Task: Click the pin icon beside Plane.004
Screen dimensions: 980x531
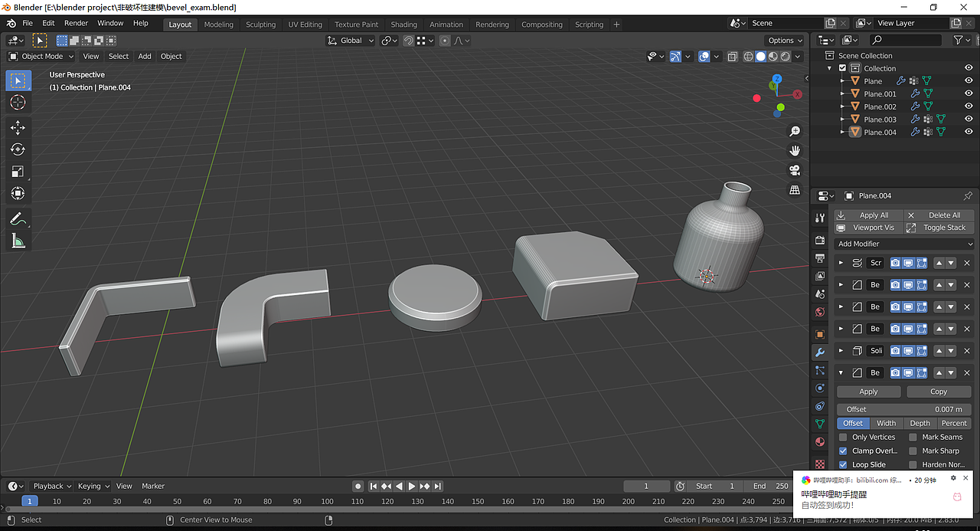Action: coord(967,195)
